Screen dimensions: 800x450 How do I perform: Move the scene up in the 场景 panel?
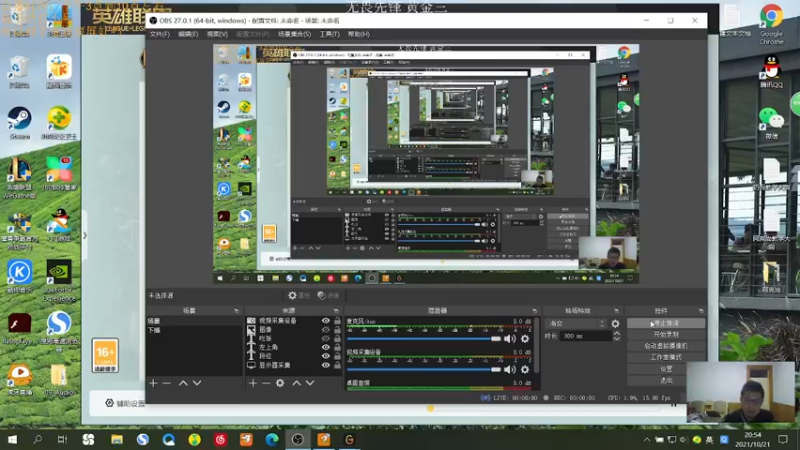tap(183, 383)
